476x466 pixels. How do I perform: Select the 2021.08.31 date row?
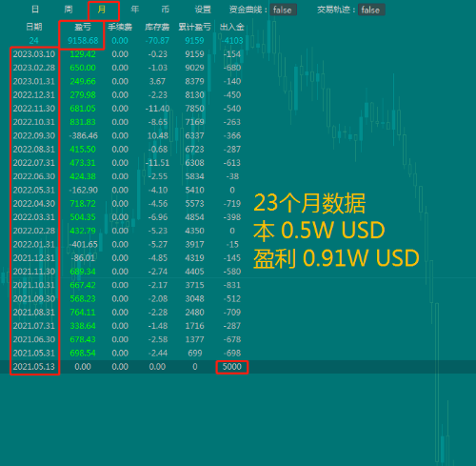click(x=34, y=313)
